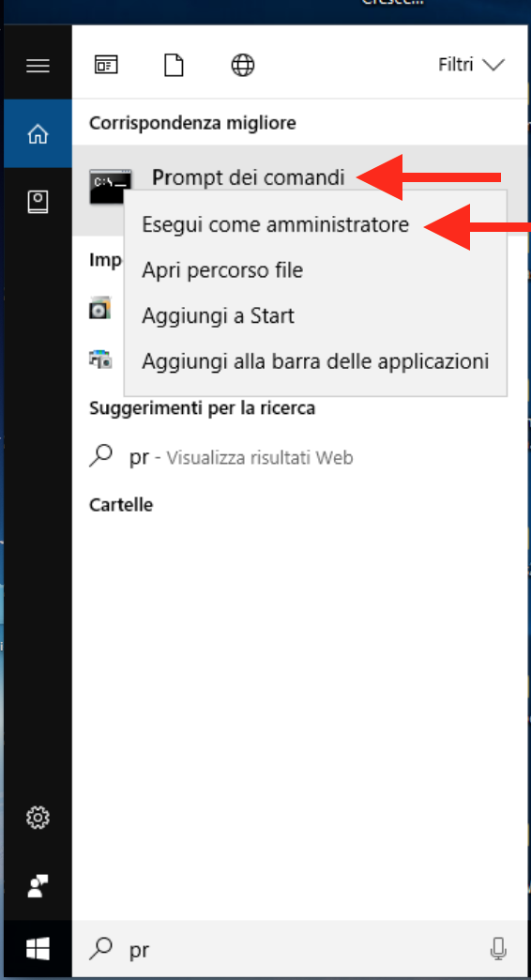Click the Command Prompt black icon
The width and height of the screenshot is (531, 980).
(111, 185)
